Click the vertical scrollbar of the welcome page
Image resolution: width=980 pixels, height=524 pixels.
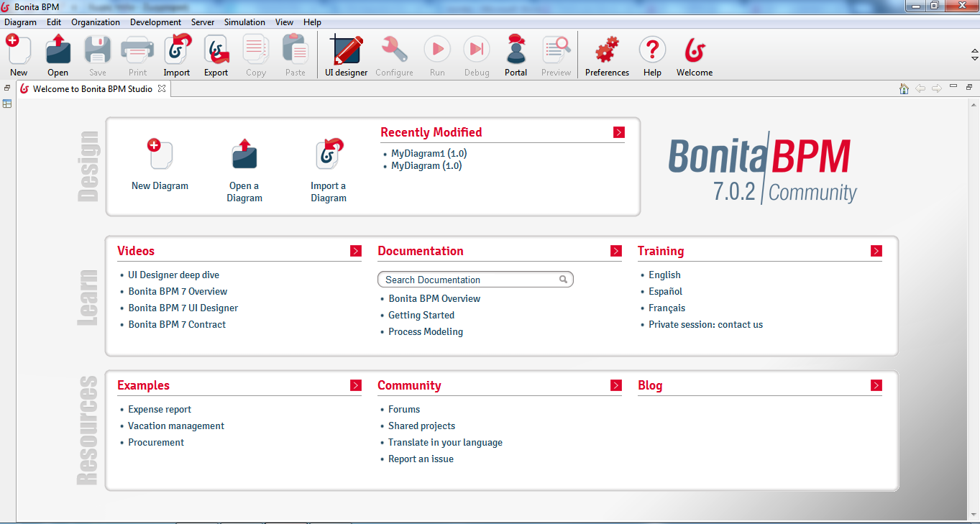[x=974, y=309]
